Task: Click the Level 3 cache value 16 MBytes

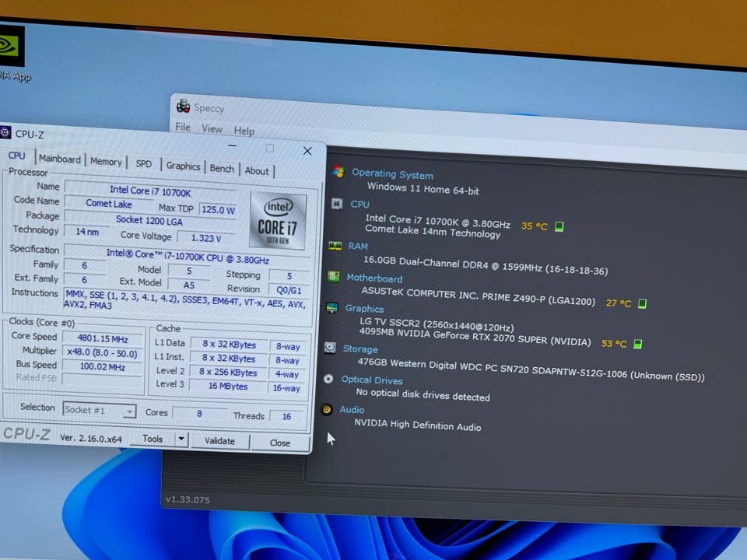Action: (228, 387)
